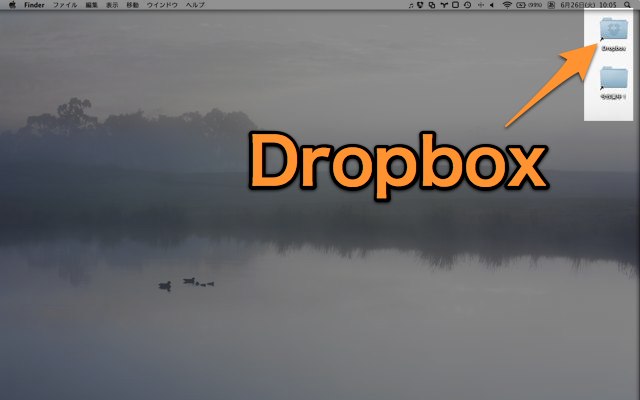Open the ウインドウ menu
This screenshot has height=400, width=640.
coord(162,5)
